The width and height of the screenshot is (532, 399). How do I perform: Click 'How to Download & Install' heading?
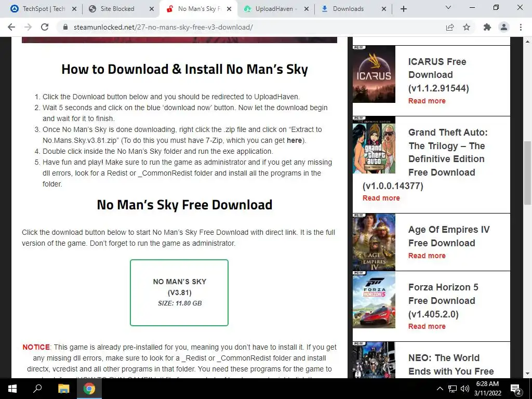(184, 69)
